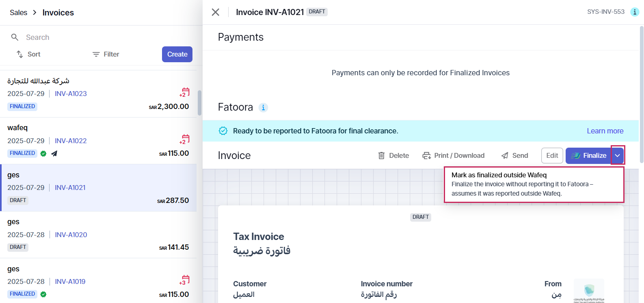The height and width of the screenshot is (303, 644).
Task: Send the invoice
Action: click(514, 155)
